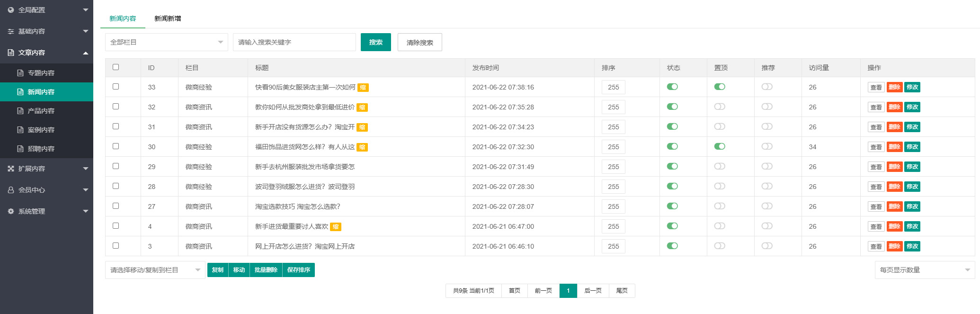
Task: Open the 全部栏目 category dropdown
Action: pyautogui.click(x=166, y=42)
